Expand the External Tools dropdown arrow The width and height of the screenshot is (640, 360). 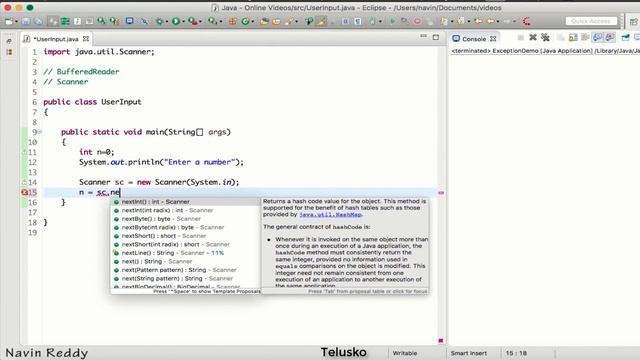pos(221,21)
